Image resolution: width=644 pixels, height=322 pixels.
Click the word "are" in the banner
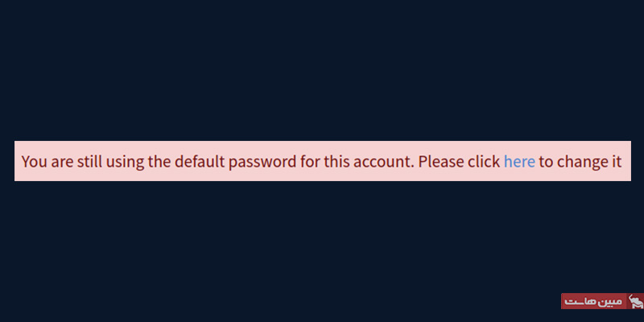(63, 163)
